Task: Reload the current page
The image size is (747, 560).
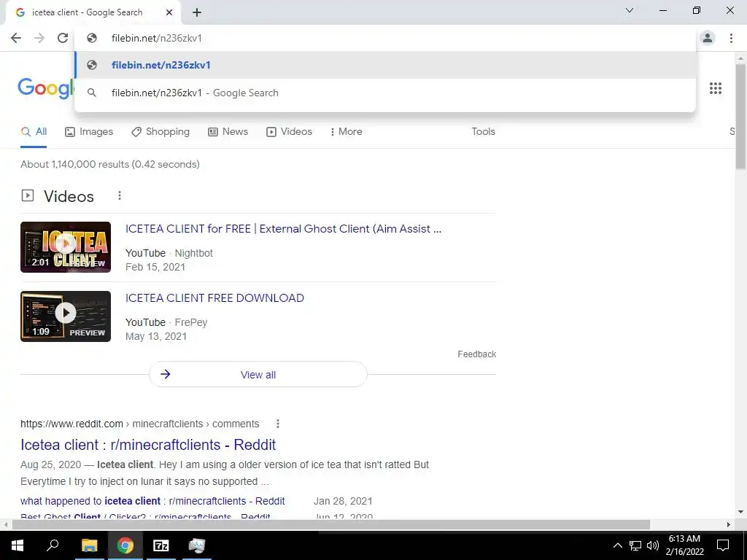Action: tap(63, 38)
